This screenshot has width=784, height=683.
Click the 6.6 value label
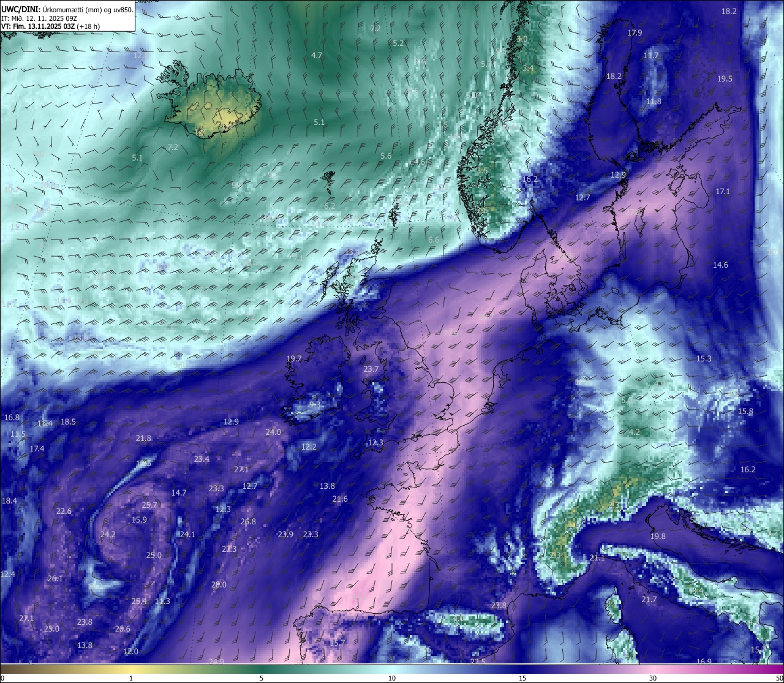click(x=434, y=240)
